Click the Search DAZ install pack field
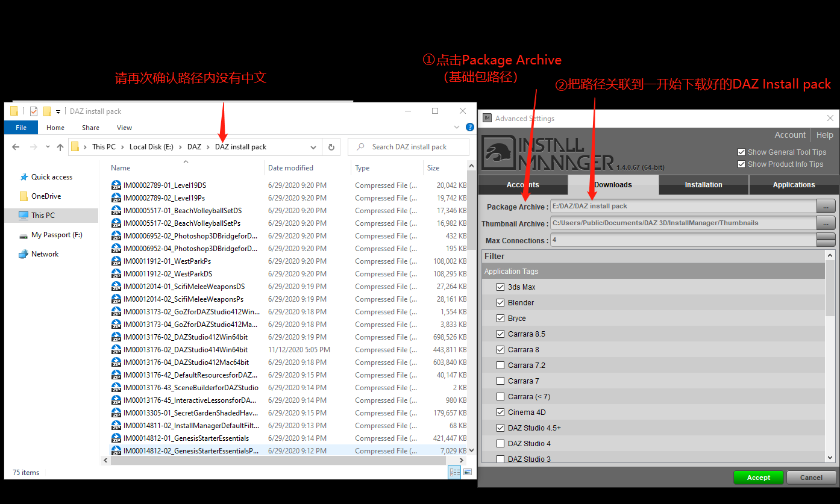 (x=409, y=147)
